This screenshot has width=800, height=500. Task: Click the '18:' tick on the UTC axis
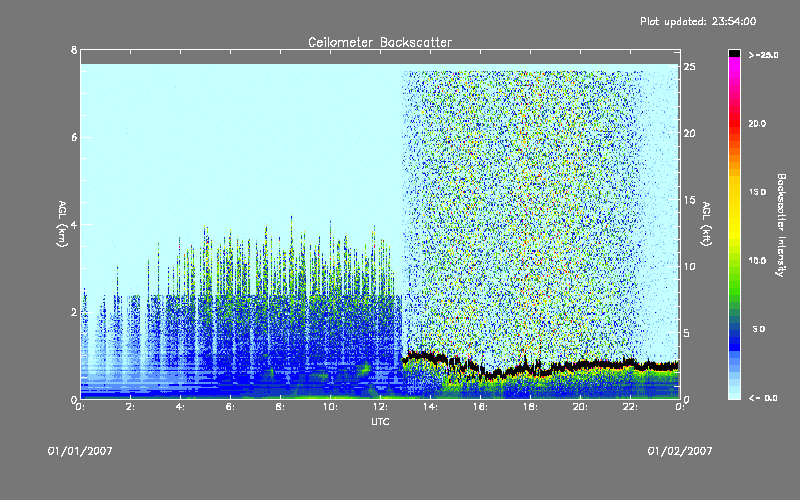coord(530,407)
